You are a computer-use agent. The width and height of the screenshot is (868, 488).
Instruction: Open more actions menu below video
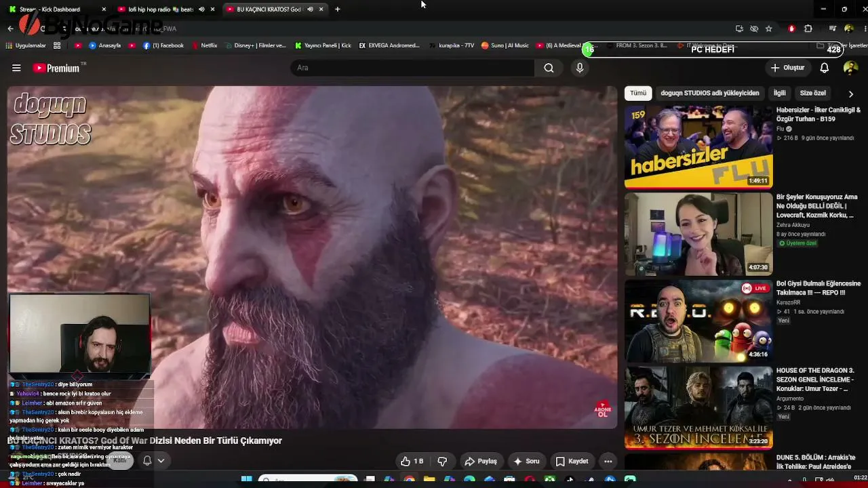pos(608,462)
